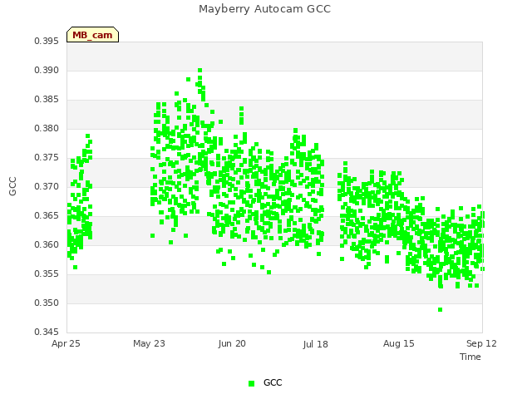Click the May 23 x-axis date label
The height and width of the screenshot is (399, 532).
click(149, 343)
